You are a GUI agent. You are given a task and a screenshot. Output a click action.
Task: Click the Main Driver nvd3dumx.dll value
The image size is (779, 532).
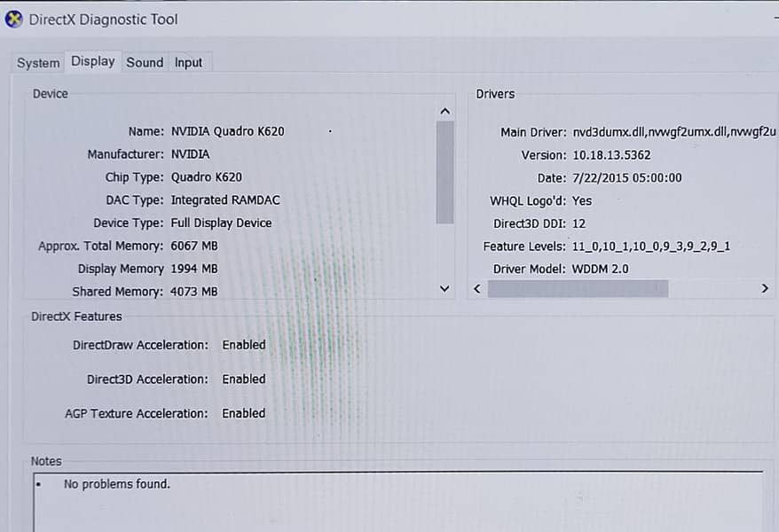point(673,131)
